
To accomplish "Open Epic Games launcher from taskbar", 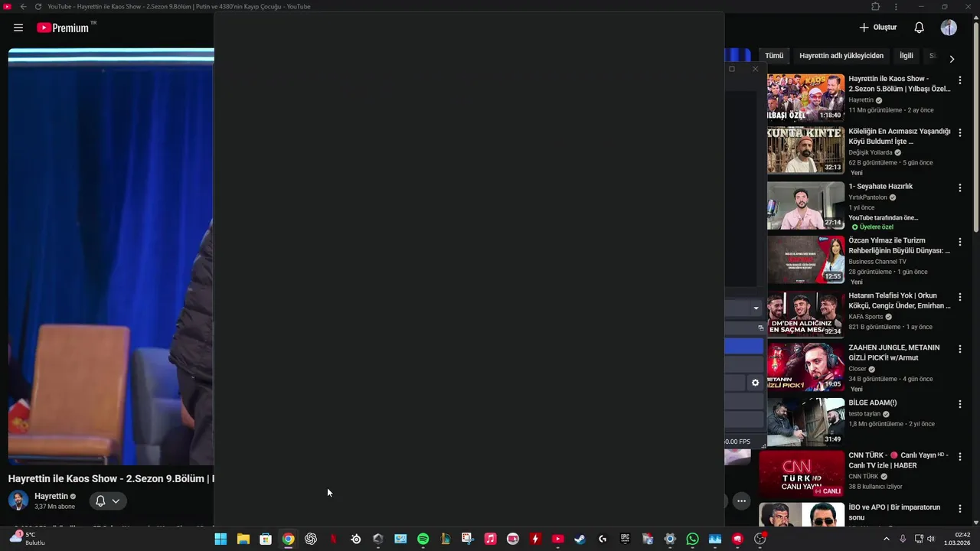I will 626,539.
